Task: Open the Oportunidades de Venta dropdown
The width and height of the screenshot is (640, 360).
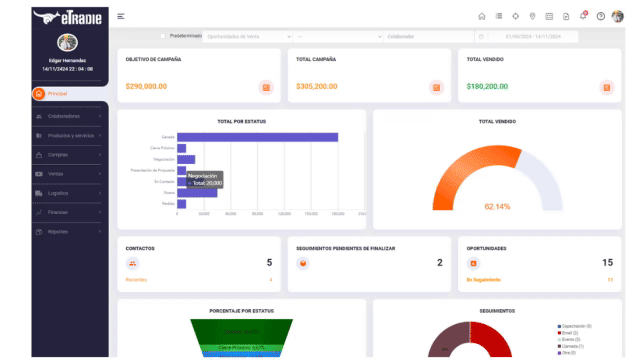Action: (x=248, y=36)
